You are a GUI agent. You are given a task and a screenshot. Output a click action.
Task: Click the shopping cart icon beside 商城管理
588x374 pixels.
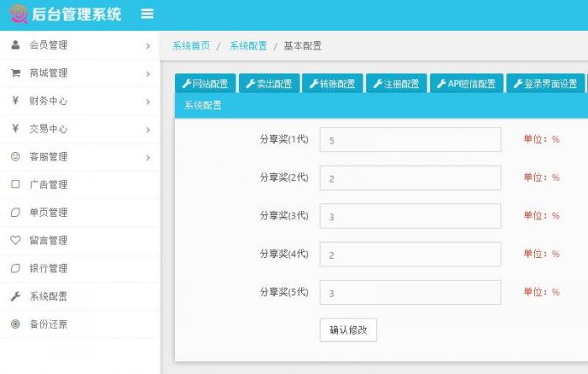[x=15, y=73]
